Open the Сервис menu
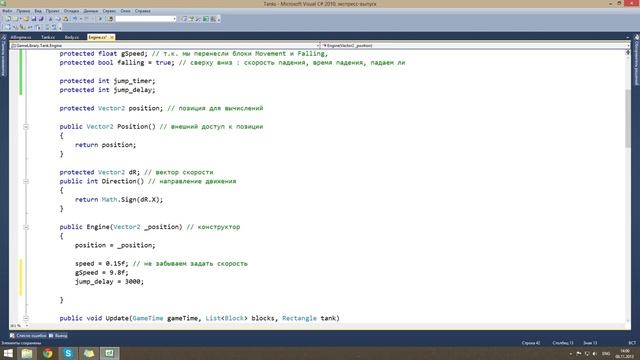 pyautogui.click(x=109, y=11)
